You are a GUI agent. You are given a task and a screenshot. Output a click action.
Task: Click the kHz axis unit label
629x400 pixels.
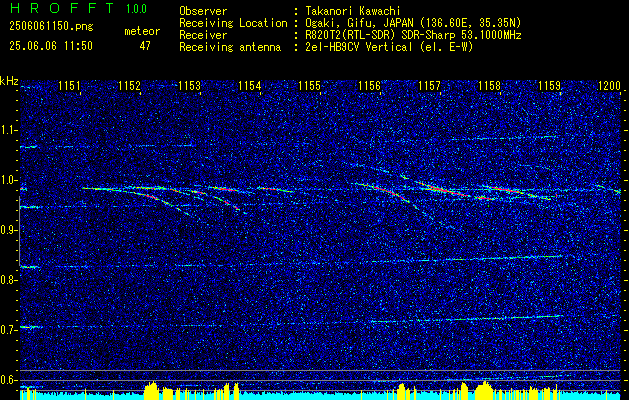9,81
